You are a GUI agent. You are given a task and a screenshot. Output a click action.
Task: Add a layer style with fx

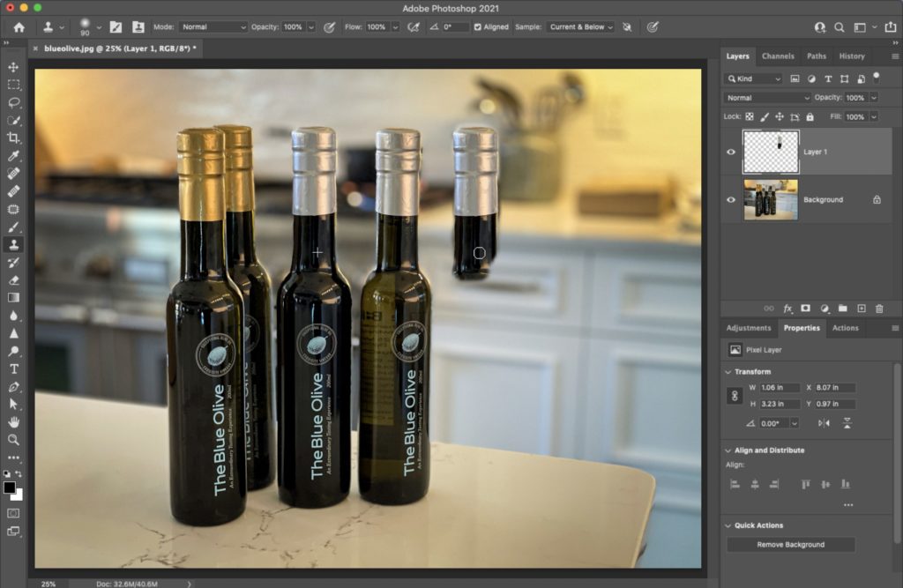coord(787,309)
